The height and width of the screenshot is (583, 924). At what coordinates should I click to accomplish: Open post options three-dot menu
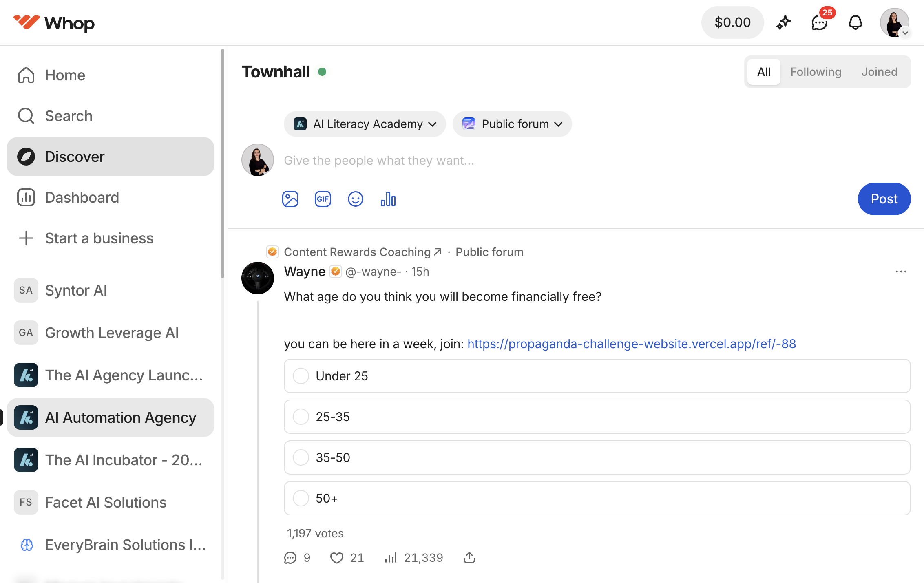tap(901, 272)
